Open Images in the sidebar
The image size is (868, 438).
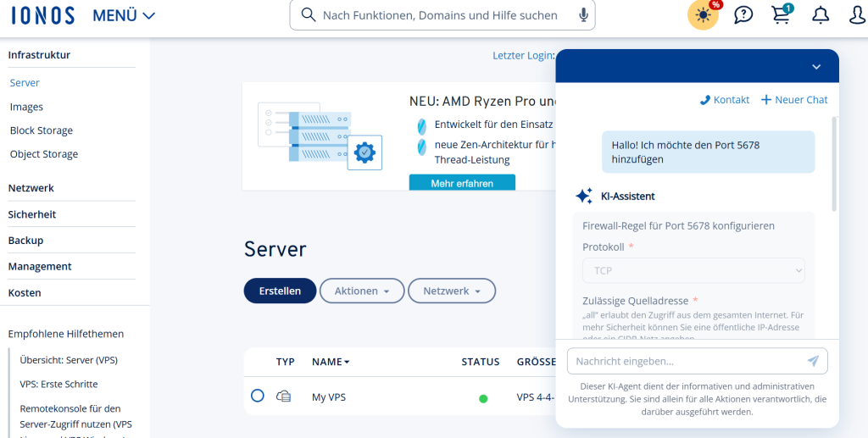pos(26,107)
